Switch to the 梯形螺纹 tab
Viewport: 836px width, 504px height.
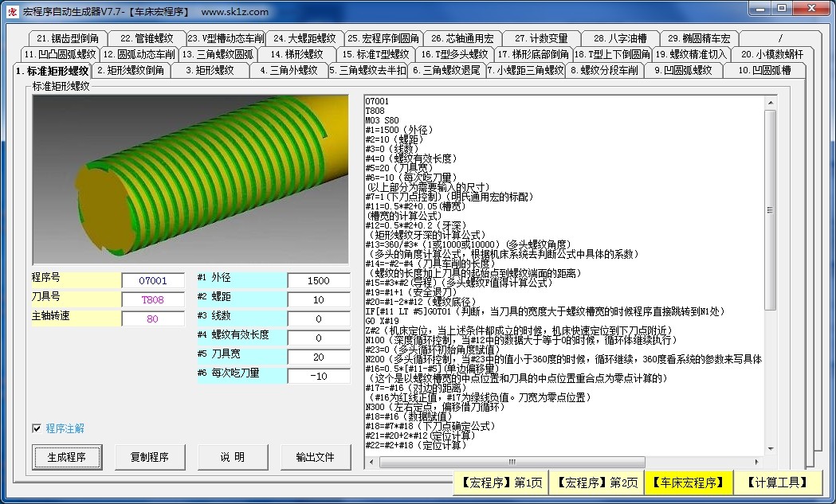tap(296, 54)
